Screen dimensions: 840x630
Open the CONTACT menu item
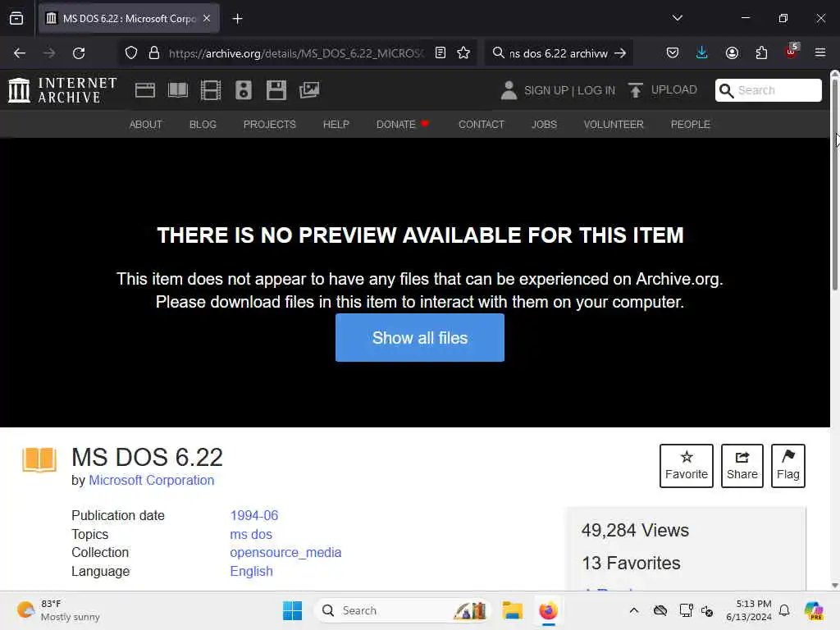482,125
